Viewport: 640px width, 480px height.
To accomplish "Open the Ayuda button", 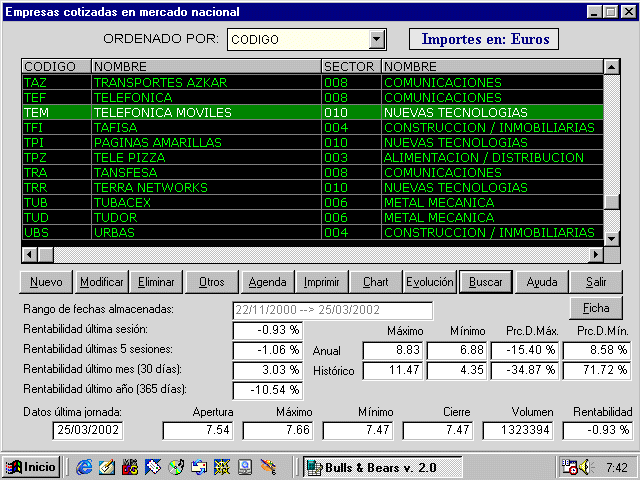I will coord(542,282).
